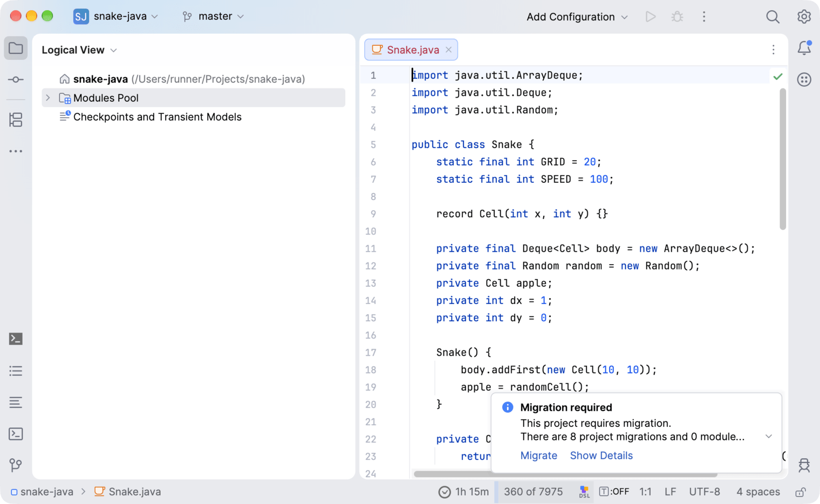Open the list-style tool window icon above the text-lines icon
Viewport: 820px width, 504px height.
[x=16, y=371]
